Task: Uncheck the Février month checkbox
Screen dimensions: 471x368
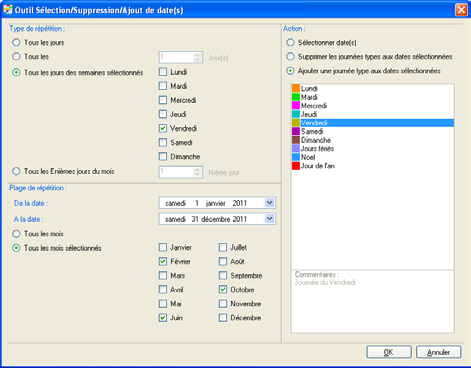Action: (163, 261)
